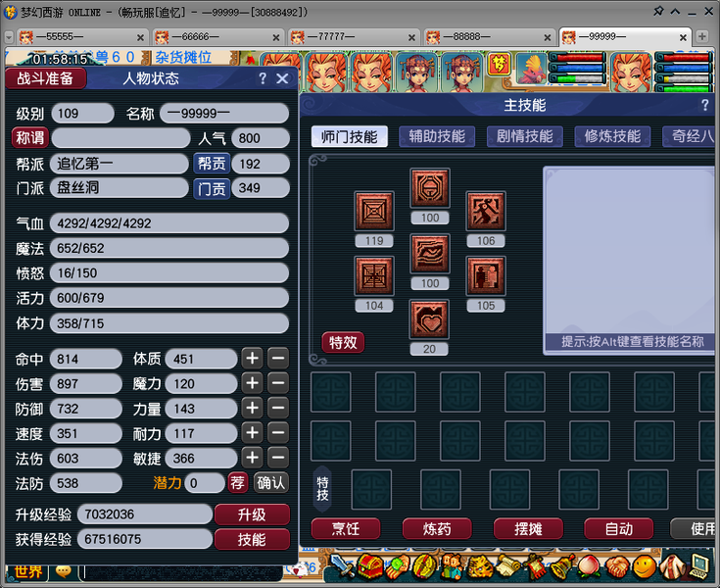Click the 烹饪 cooking button

point(346,529)
